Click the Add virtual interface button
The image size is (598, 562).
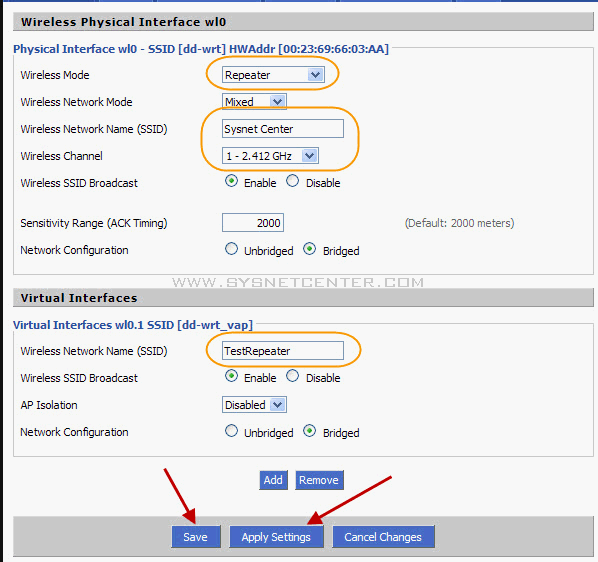click(273, 480)
